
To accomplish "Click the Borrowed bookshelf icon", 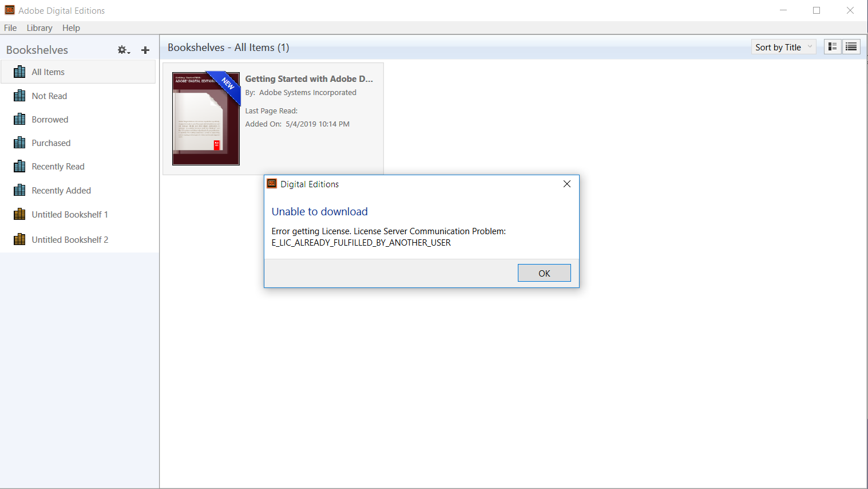I will pyautogui.click(x=19, y=119).
